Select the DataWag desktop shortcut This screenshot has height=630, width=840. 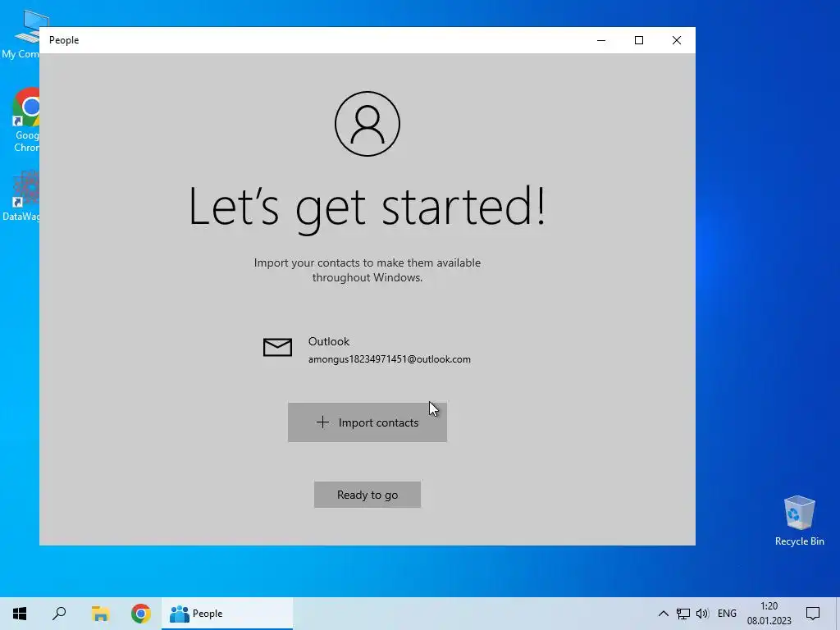[21, 196]
